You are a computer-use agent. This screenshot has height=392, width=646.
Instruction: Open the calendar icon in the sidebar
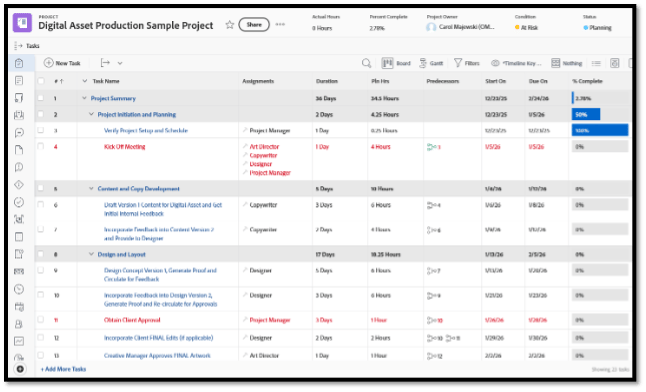[x=19, y=307]
